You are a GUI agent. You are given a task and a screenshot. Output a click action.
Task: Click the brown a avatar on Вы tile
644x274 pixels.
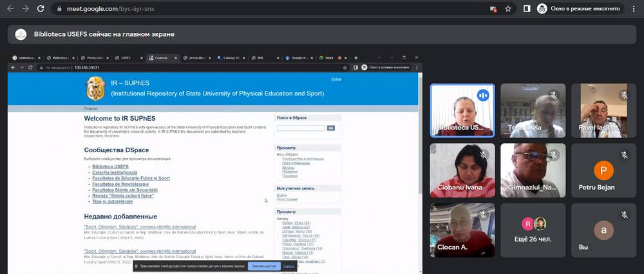pyautogui.click(x=603, y=230)
